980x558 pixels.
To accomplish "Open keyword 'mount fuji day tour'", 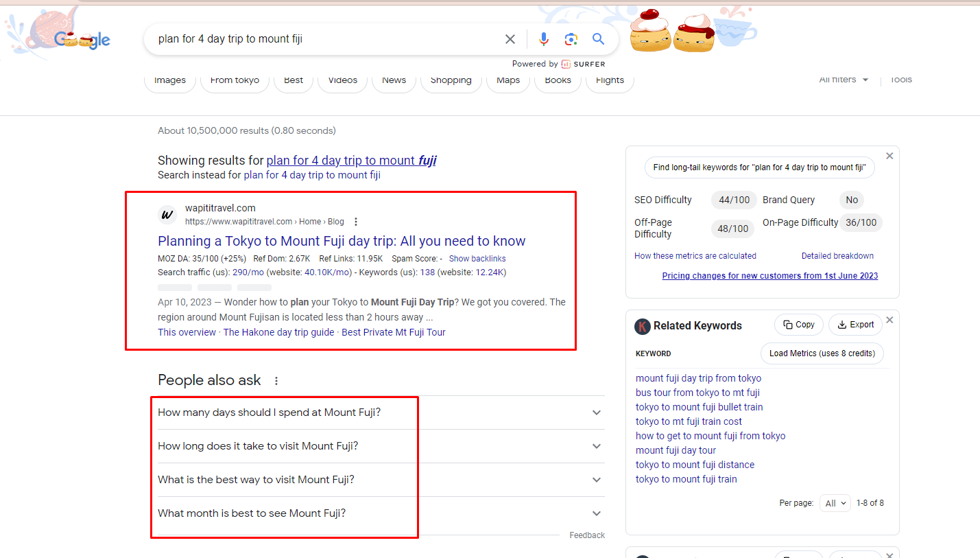I will pyautogui.click(x=676, y=450).
